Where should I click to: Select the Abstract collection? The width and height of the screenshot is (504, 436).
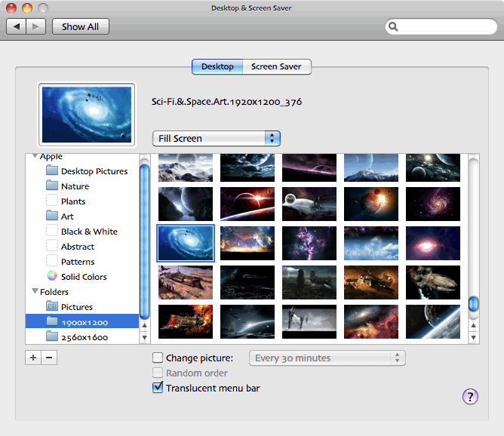pos(82,247)
